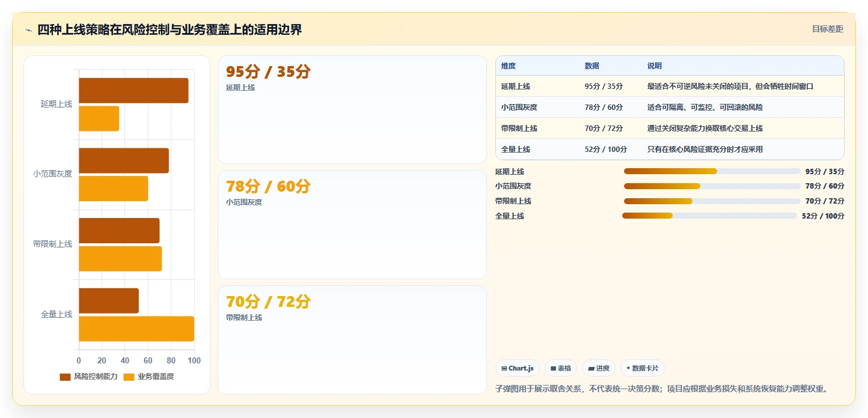Click the 全量上线 business coverage bar
This screenshot has height=418, width=868.
pos(136,329)
